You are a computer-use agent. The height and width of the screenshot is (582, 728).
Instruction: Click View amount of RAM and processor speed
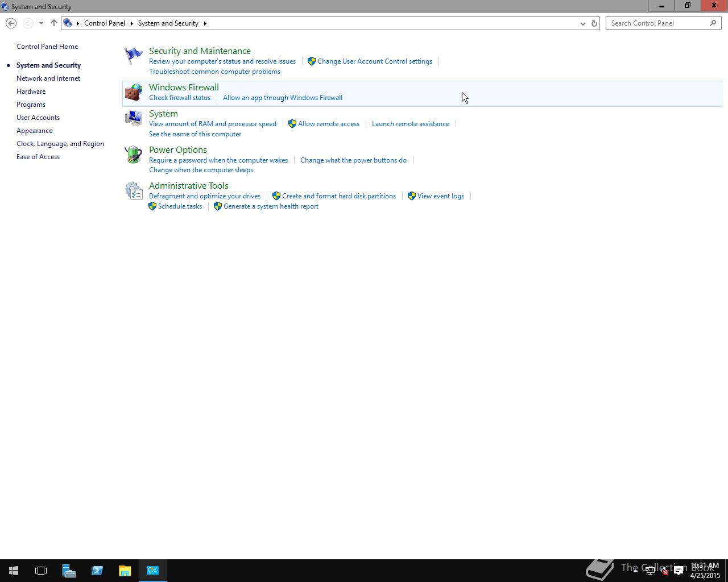pyautogui.click(x=213, y=124)
